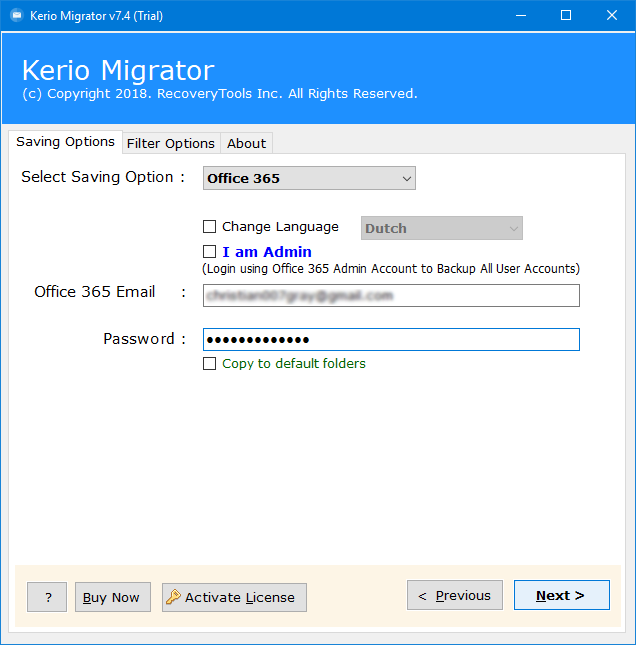Check the I am Admin checkbox
Screen dimensions: 636x645
click(x=209, y=252)
